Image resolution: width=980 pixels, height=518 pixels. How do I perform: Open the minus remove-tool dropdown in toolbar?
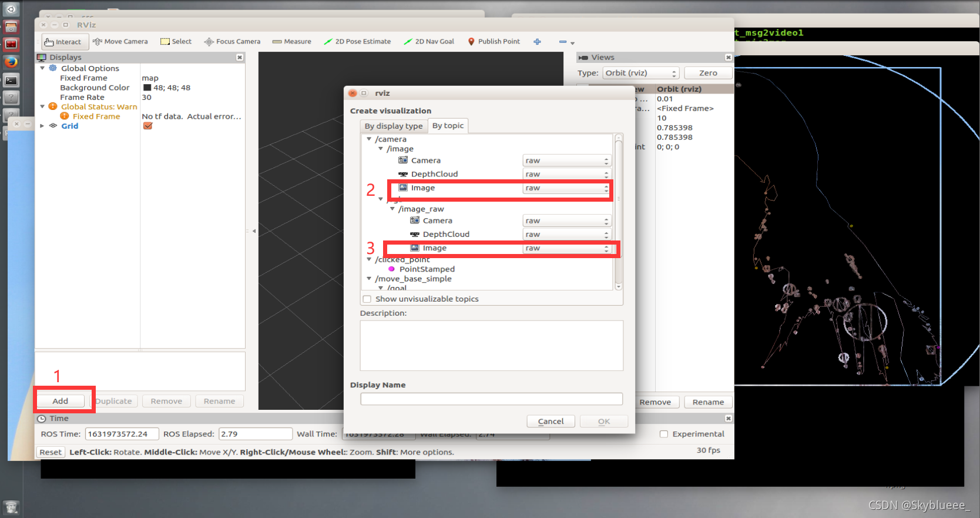[x=566, y=42]
